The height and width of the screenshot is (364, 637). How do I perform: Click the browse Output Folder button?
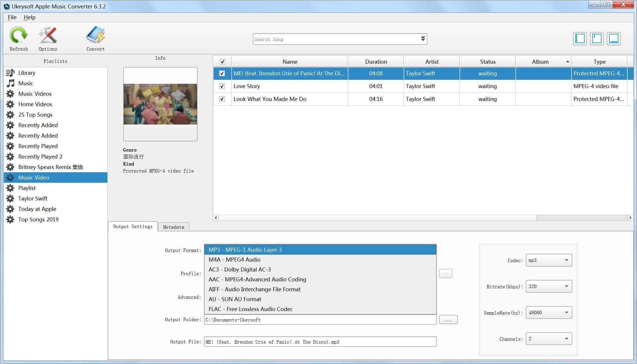pyautogui.click(x=448, y=319)
